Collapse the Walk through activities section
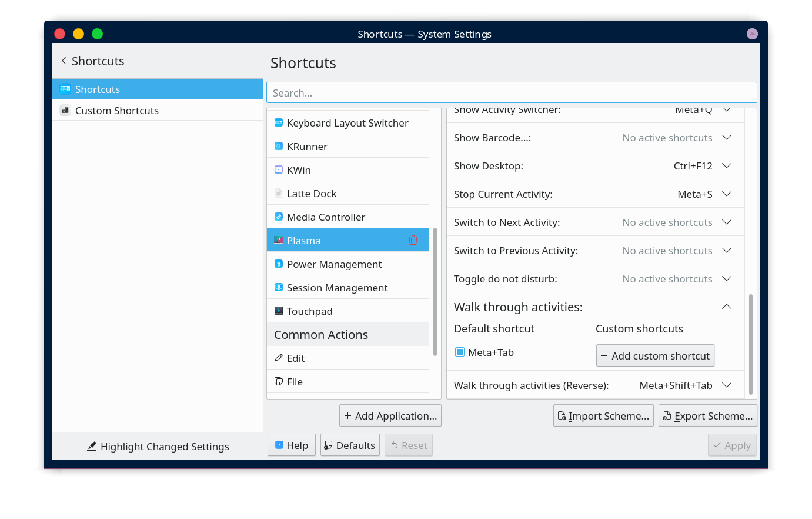The image size is (812, 519). (x=727, y=307)
